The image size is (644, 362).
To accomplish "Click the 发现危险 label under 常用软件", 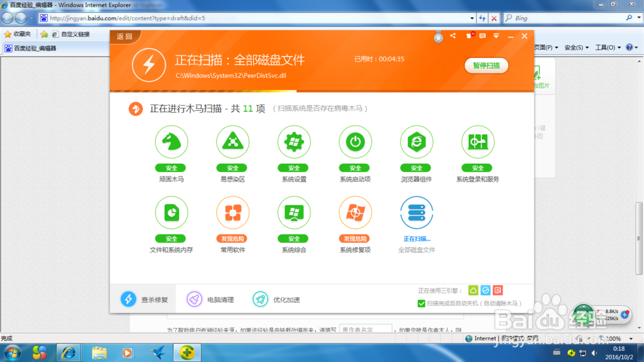I will coord(232,239).
